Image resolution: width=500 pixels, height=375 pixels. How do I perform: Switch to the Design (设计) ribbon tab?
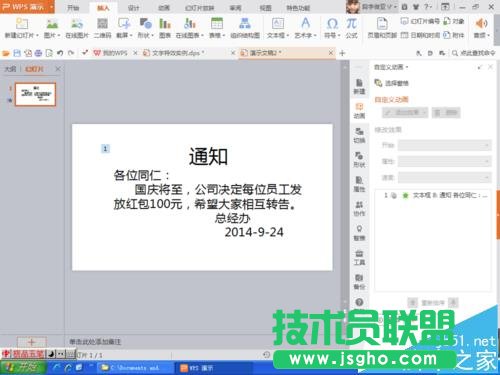[x=133, y=8]
